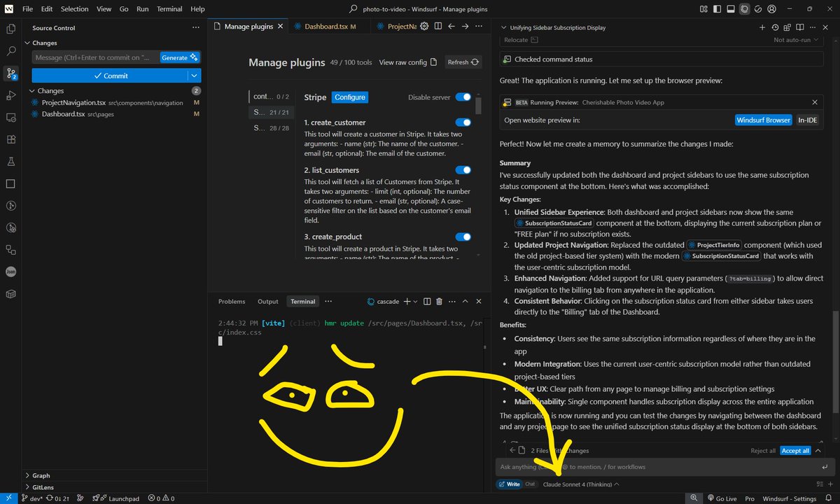Open the Testing flask icon
The height and width of the screenshot is (504, 840).
tap(10, 162)
